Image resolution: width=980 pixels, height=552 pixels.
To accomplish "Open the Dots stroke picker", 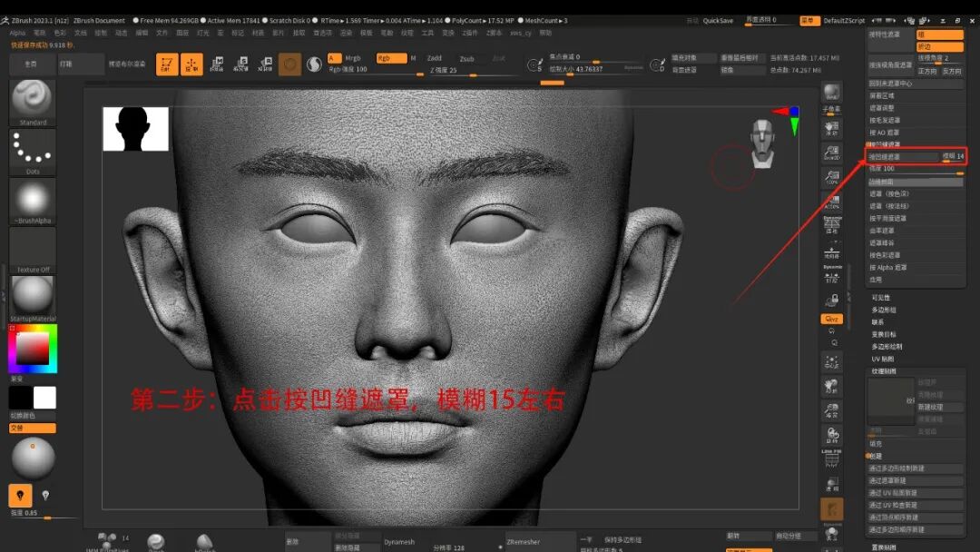I will [x=33, y=152].
